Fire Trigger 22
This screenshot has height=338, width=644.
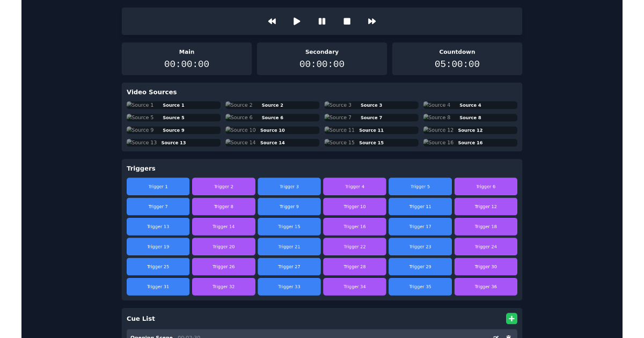[355, 246]
